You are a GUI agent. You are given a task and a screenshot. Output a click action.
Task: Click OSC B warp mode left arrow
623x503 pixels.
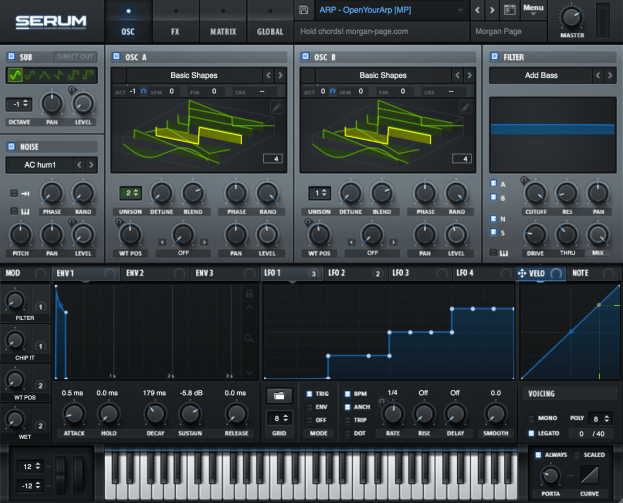pyautogui.click(x=351, y=242)
